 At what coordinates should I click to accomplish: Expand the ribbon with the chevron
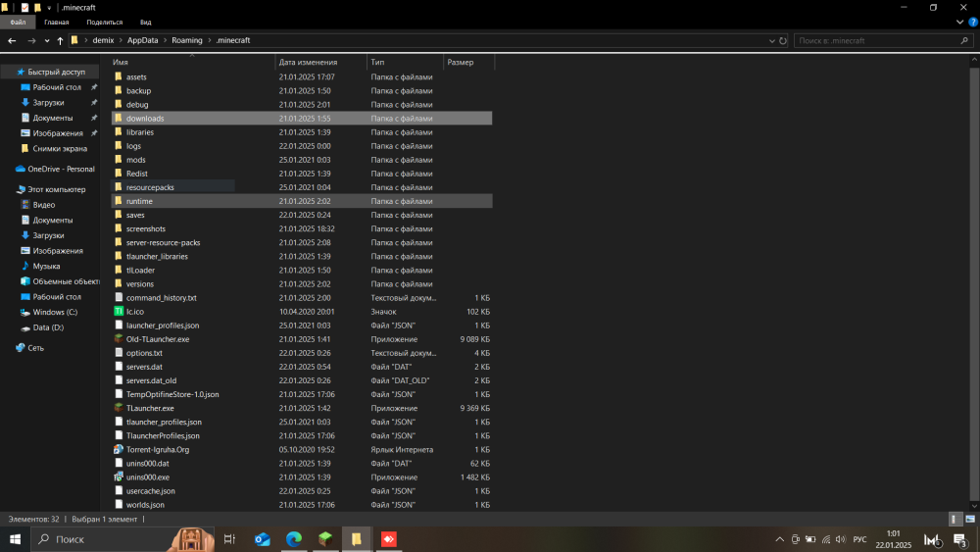tap(960, 22)
